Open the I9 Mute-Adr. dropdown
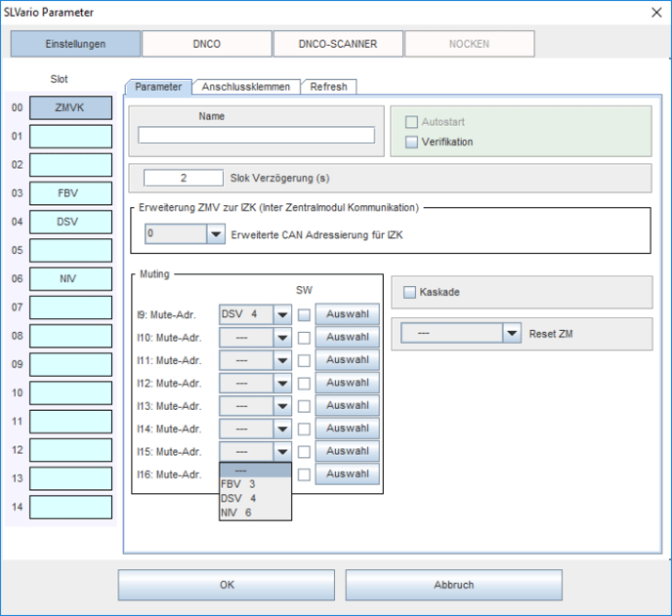 coord(282,314)
